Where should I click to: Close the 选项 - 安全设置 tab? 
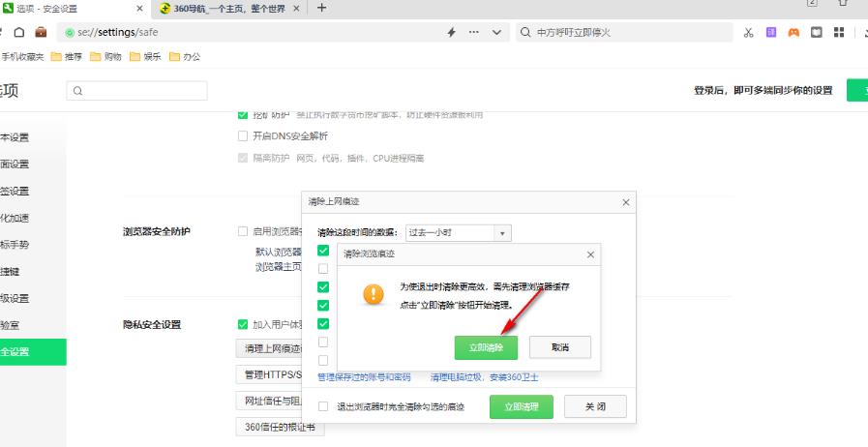click(139, 9)
